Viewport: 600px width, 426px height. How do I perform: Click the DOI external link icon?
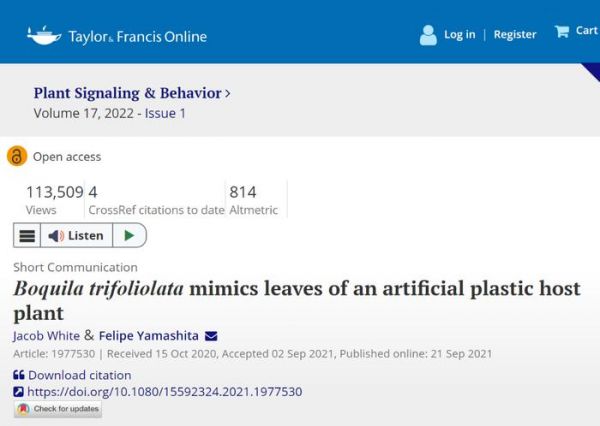tap(18, 392)
